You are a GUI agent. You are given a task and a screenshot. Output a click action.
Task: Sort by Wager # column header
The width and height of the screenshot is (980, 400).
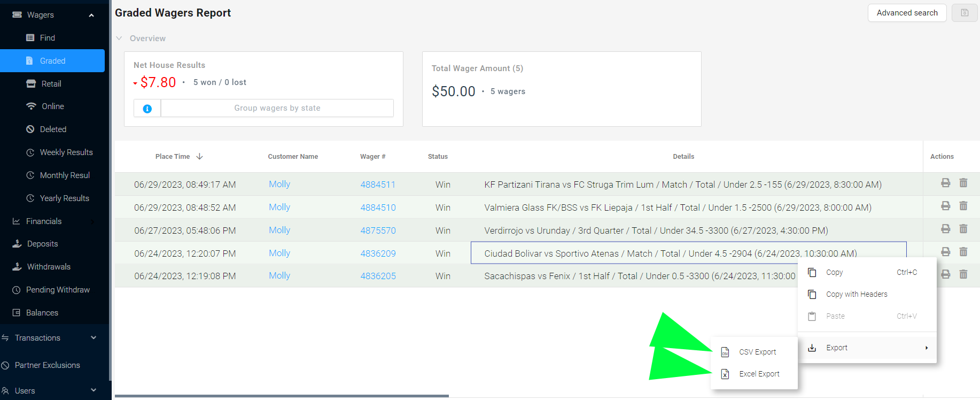click(372, 157)
